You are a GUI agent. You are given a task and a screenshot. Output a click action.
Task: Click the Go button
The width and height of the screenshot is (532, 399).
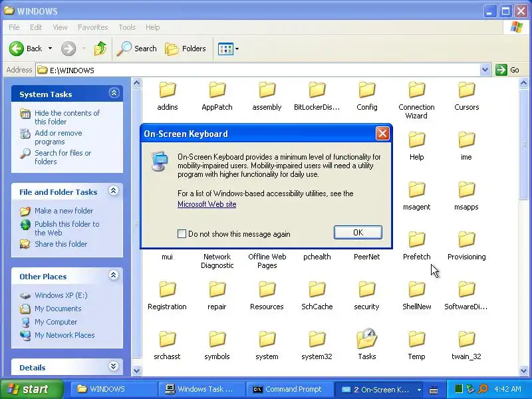pos(507,70)
